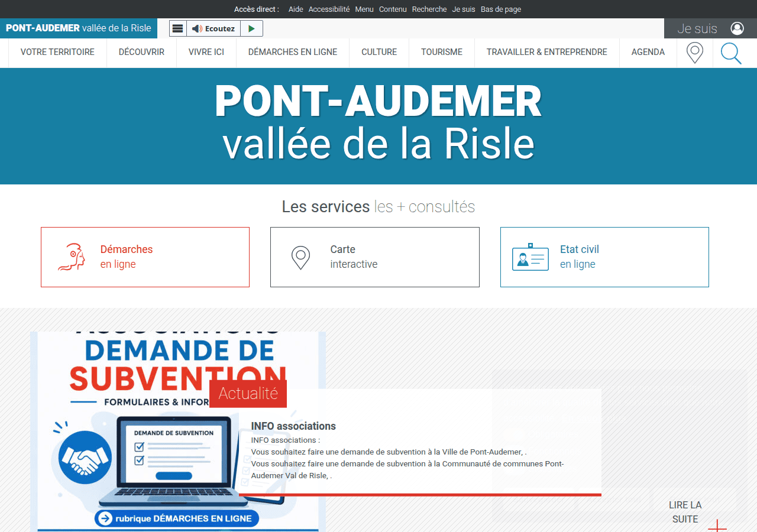This screenshot has width=757, height=532.
Task: Click LIRE LA SUITE link
Action: click(685, 512)
